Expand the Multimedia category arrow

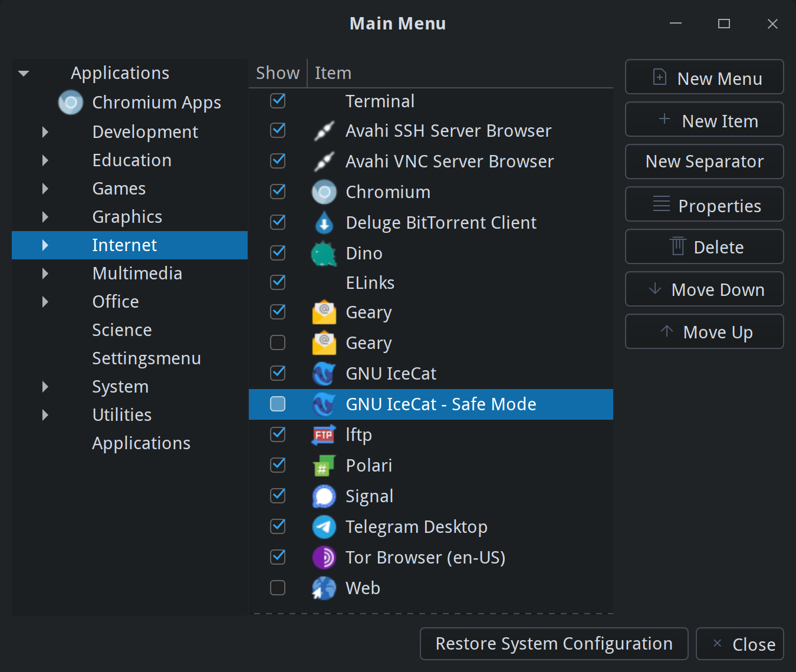click(45, 274)
